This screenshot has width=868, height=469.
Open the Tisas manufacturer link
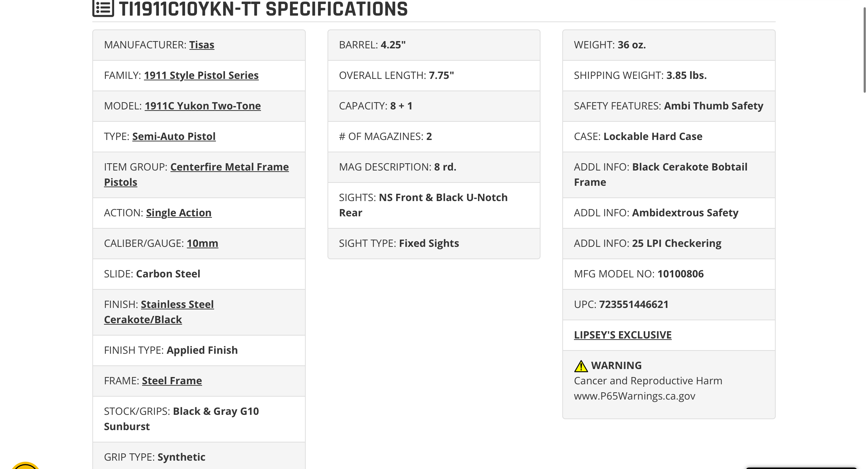[202, 45]
